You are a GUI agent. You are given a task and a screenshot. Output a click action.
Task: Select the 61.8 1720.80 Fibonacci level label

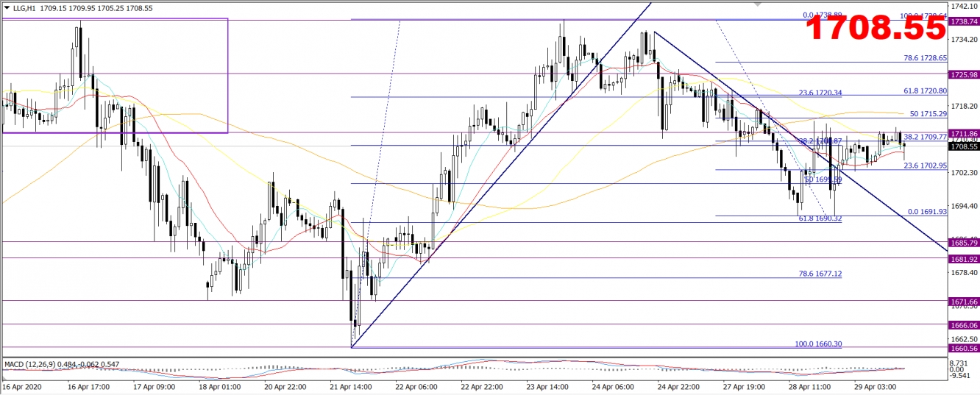925,90
